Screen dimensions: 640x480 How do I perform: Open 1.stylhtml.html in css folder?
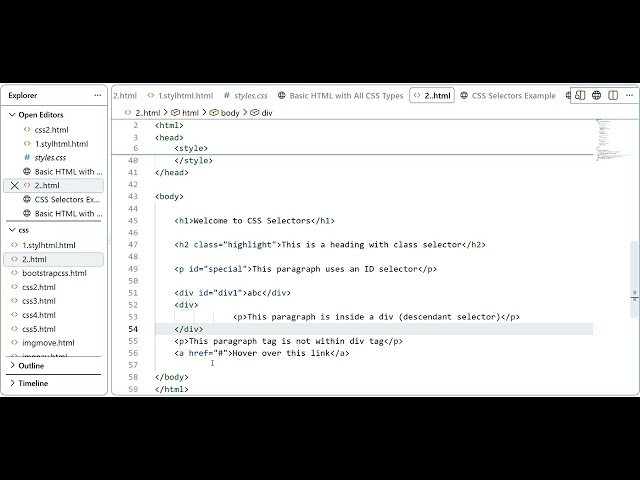tap(49, 245)
